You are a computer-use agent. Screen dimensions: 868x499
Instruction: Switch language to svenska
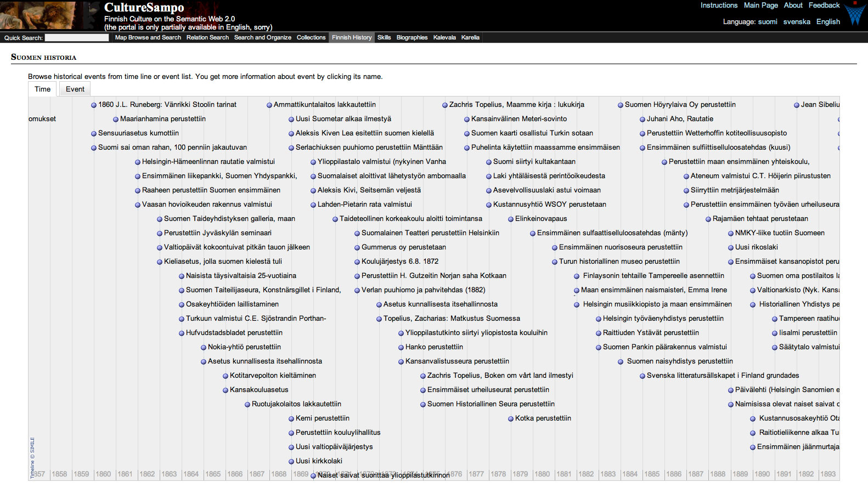coord(797,21)
